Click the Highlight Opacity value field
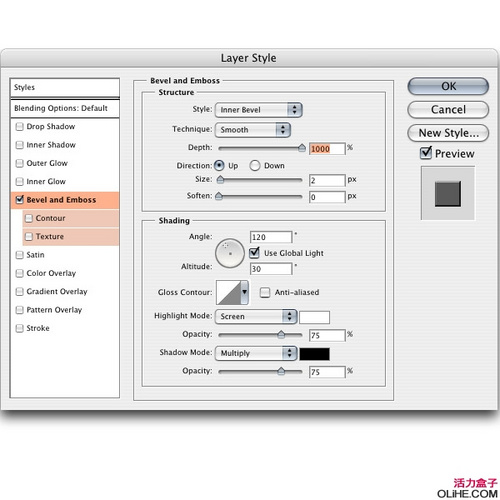 (x=327, y=335)
